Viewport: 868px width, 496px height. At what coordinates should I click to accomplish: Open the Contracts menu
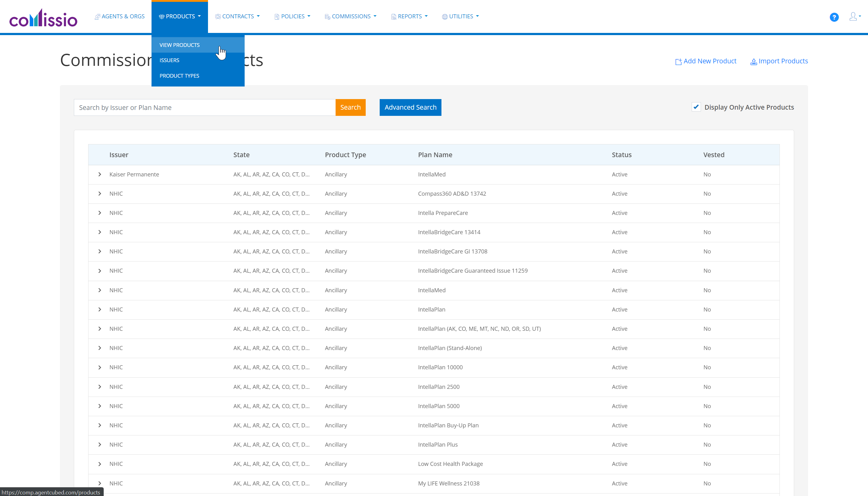237,16
